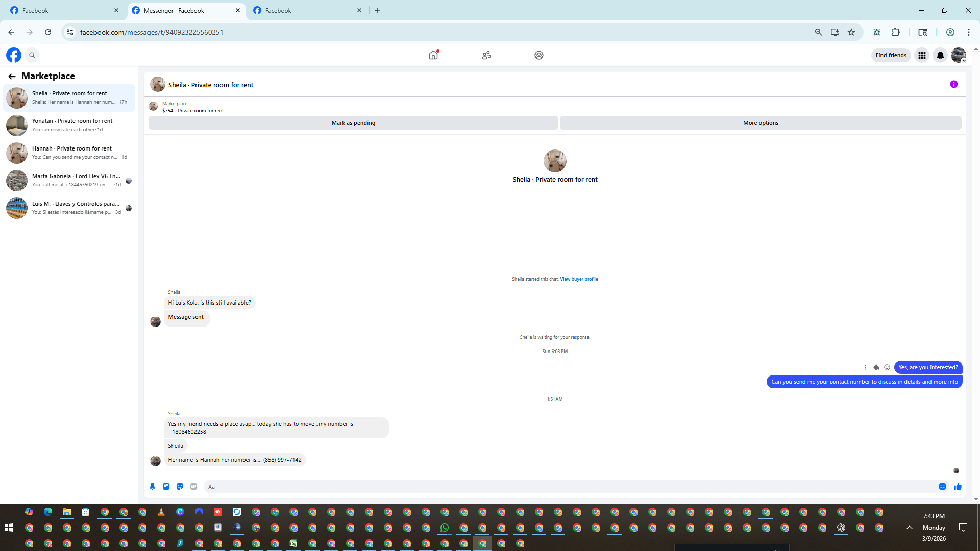Open View buyer profile link
Viewport: 980px width, 551px height.
coord(579,279)
